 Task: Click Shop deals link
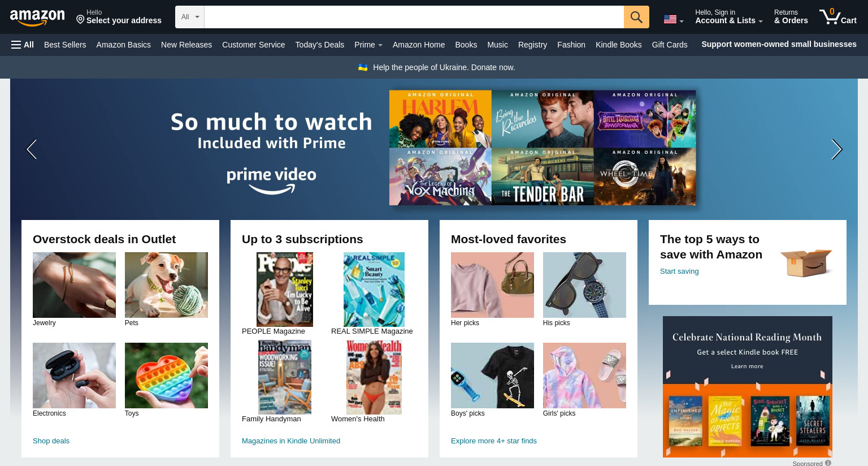tap(51, 441)
